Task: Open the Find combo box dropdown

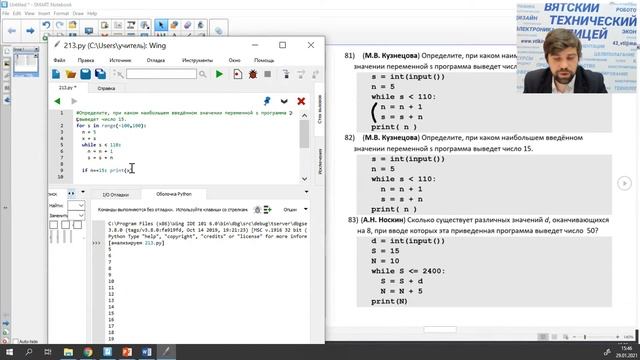Action: click(x=81, y=205)
